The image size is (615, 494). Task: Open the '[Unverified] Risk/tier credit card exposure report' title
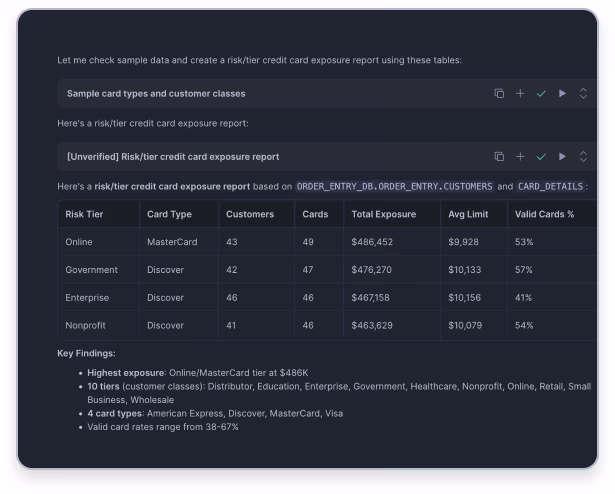(173, 157)
